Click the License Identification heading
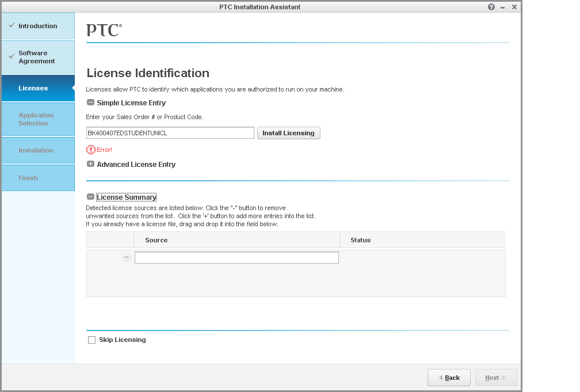This screenshot has height=392, width=580. 148,73
